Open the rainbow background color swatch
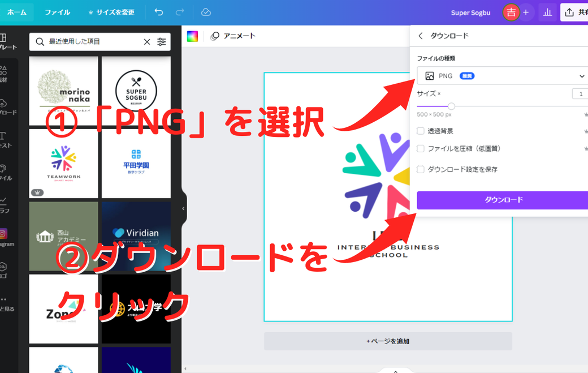The width and height of the screenshot is (588, 373). (192, 36)
